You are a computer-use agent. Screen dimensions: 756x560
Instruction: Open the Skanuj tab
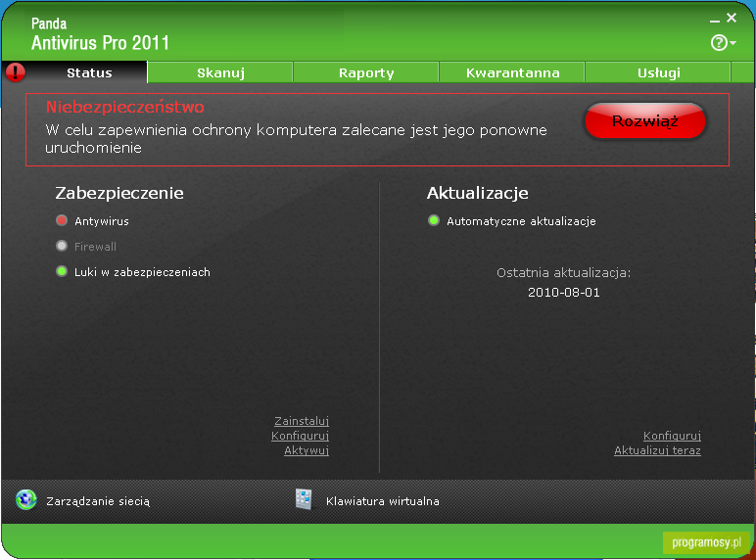[x=220, y=72]
